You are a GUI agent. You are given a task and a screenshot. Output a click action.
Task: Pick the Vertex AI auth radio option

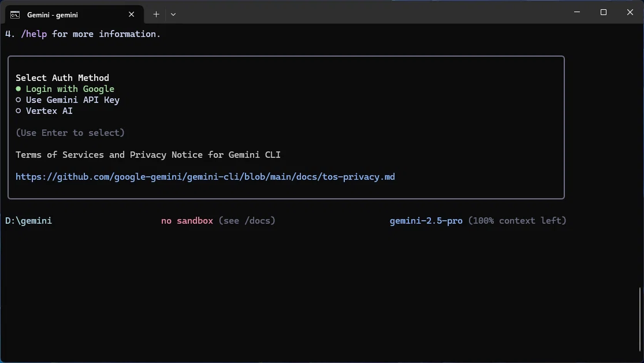(44, 111)
